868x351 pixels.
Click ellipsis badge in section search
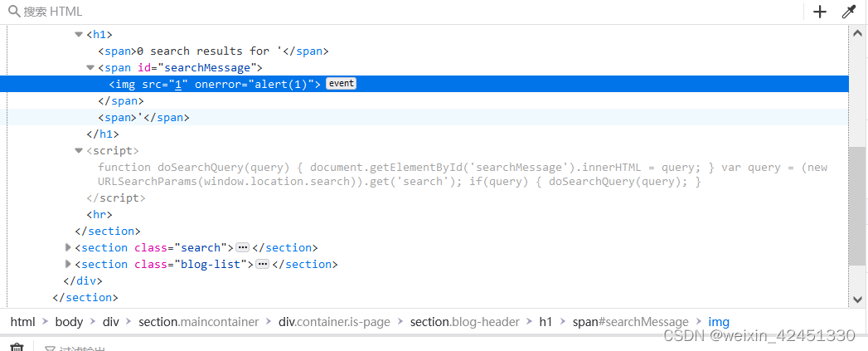242,248
